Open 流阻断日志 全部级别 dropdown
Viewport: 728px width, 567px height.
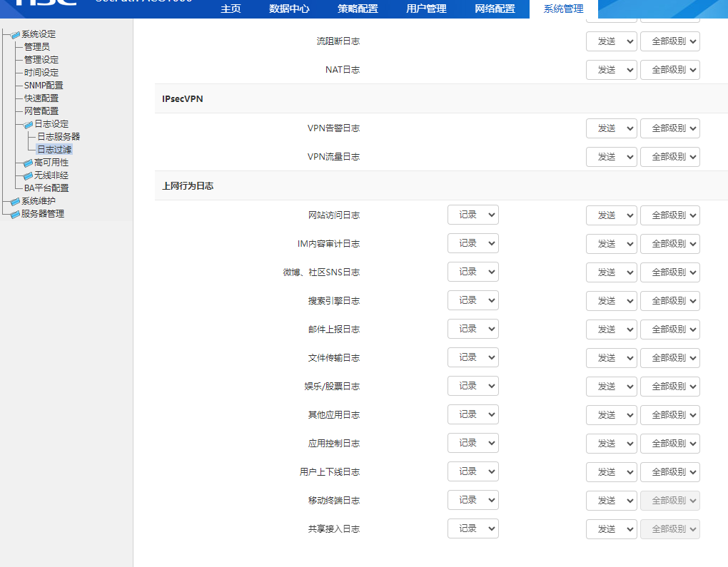pos(670,41)
